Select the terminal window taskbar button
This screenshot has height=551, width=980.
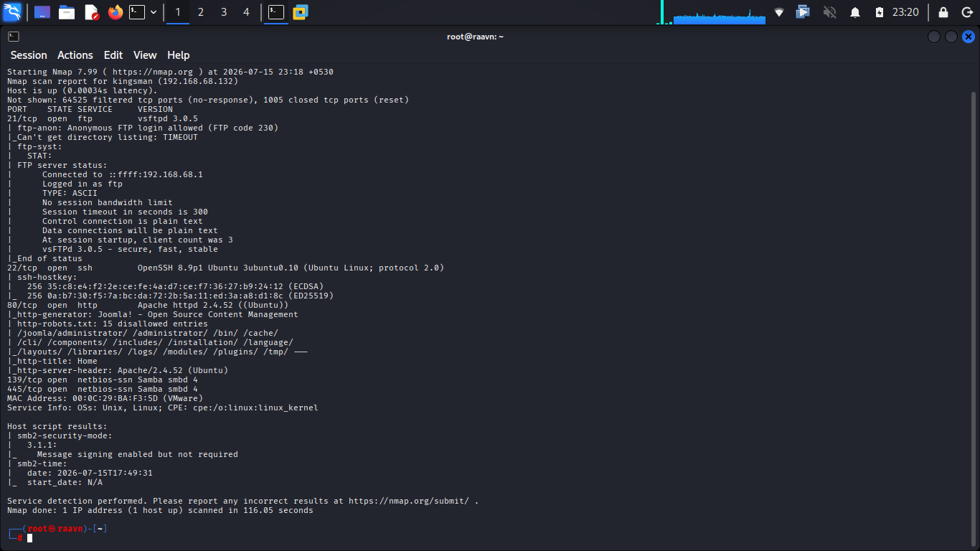[276, 12]
